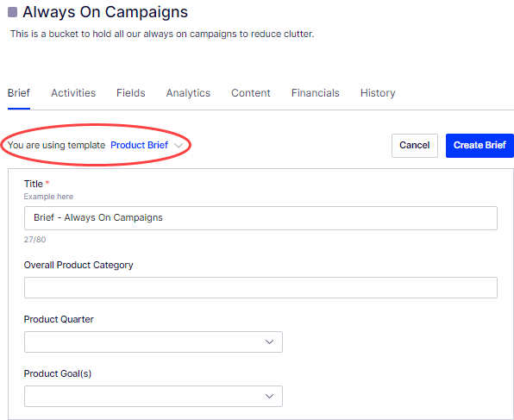The width and height of the screenshot is (514, 420).
Task: Open the Brief tab
Action: (19, 93)
